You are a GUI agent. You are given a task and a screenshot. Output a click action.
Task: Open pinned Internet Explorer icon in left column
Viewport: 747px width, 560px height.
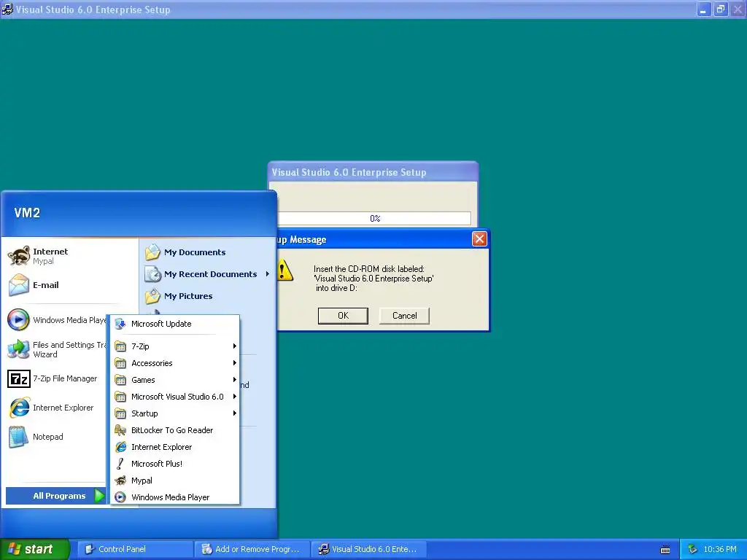(x=19, y=408)
